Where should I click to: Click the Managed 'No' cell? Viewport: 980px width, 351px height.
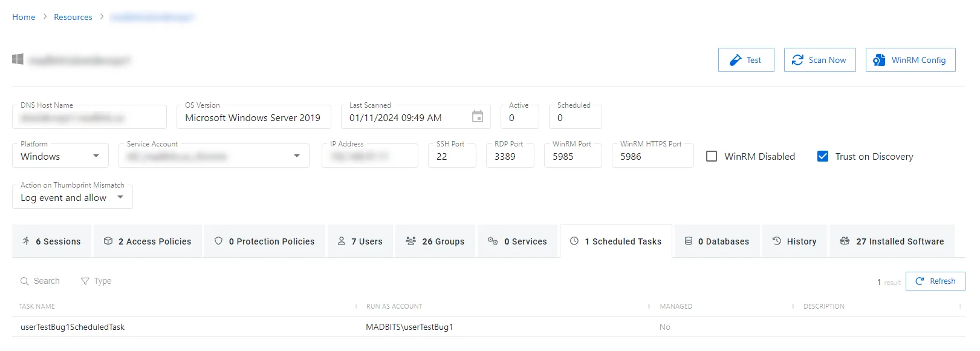click(665, 327)
